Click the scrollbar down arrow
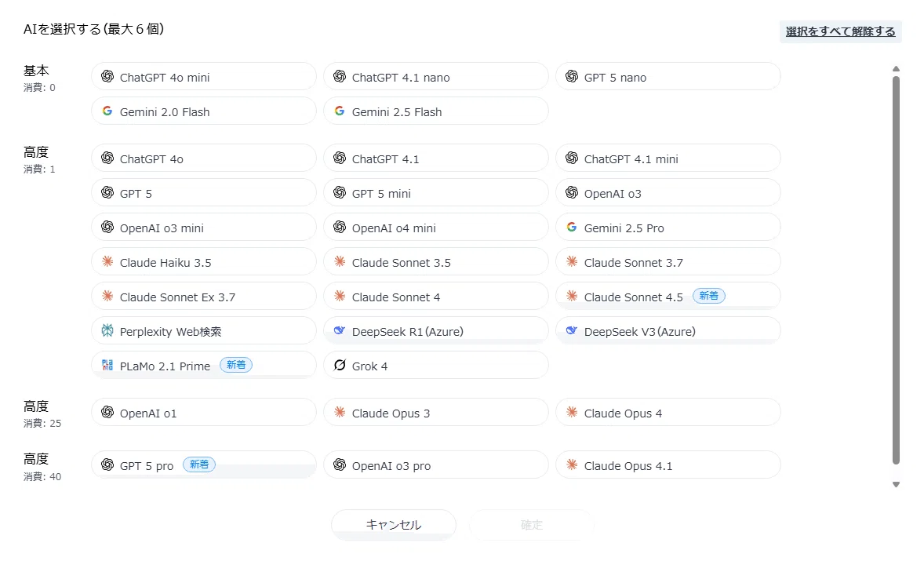Image resolution: width=924 pixels, height=561 pixels. coord(897,484)
